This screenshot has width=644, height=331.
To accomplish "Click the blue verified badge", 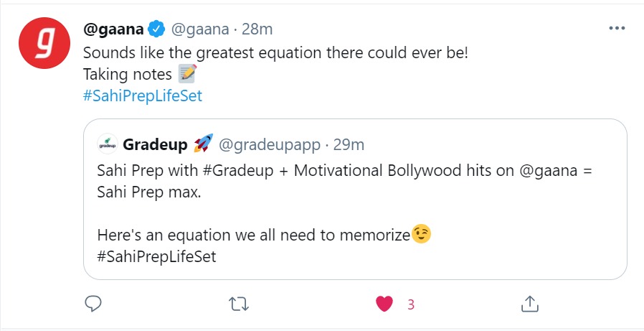I will 157,29.
